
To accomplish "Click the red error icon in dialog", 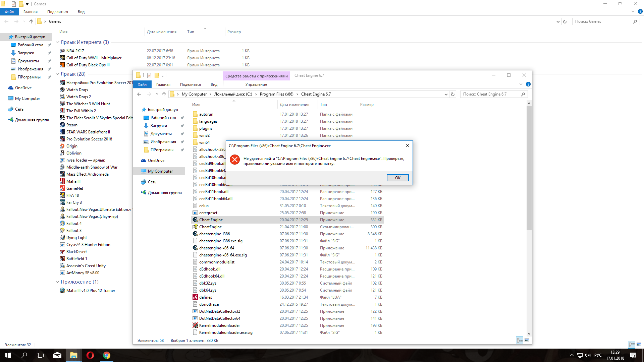I will [x=235, y=160].
